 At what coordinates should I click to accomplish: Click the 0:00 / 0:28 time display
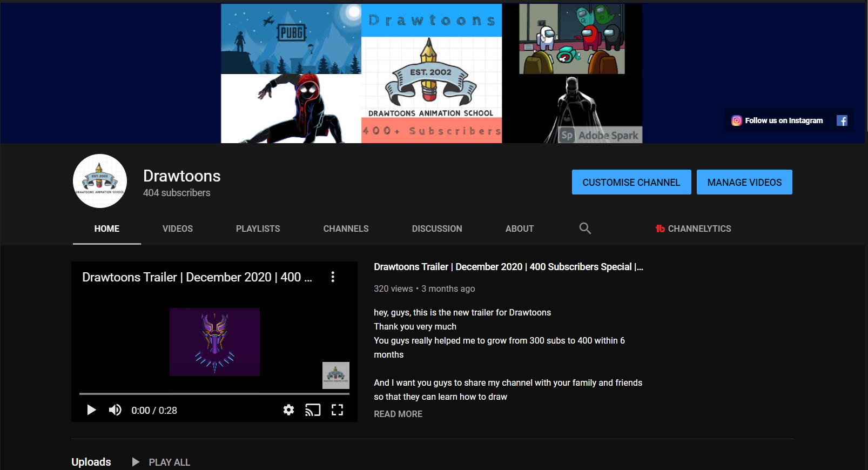(154, 411)
